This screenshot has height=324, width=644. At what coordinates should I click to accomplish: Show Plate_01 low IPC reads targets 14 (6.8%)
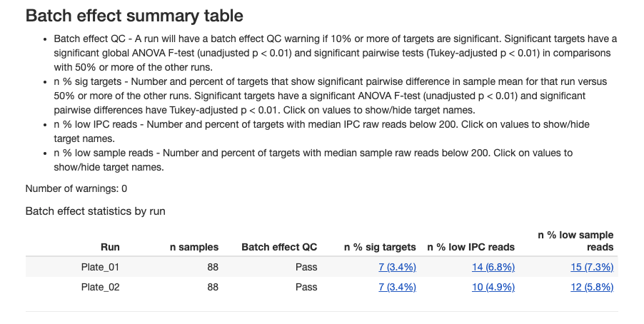[493, 267]
